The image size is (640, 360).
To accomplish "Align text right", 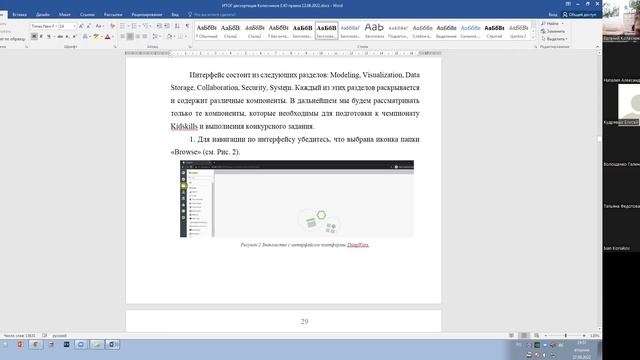I will tap(138, 37).
